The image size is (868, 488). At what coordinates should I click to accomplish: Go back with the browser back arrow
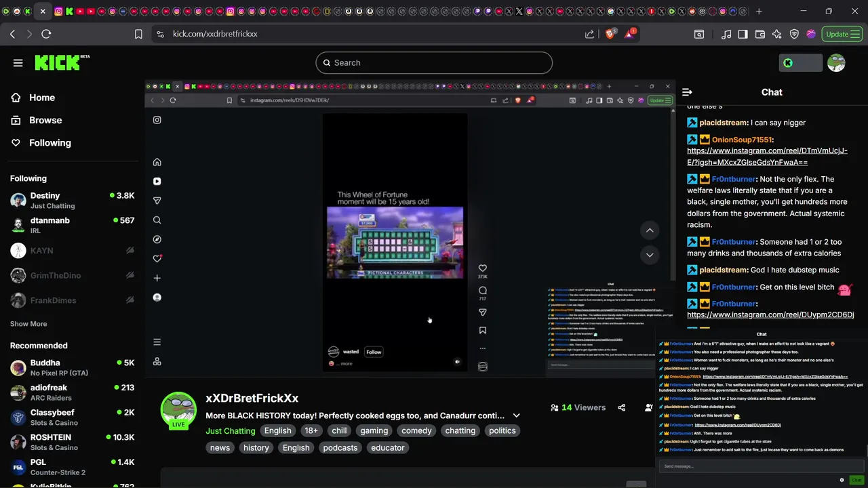[12, 34]
